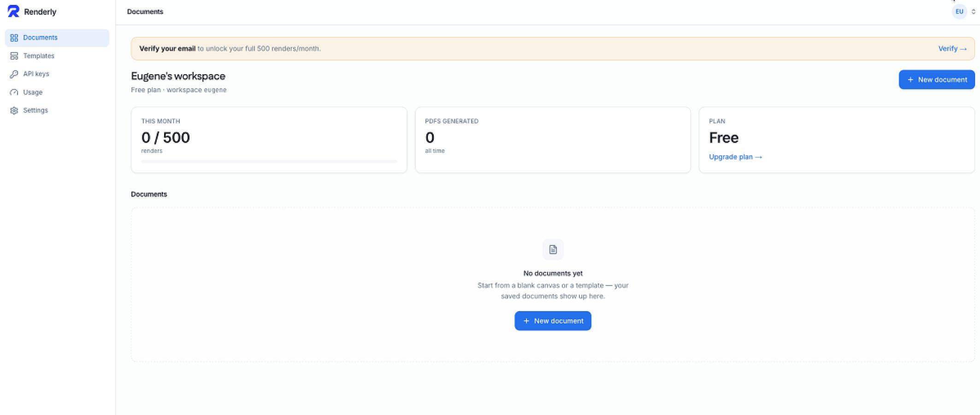This screenshot has width=980, height=415.
Task: Click the API keys key icon
Action: [14, 74]
